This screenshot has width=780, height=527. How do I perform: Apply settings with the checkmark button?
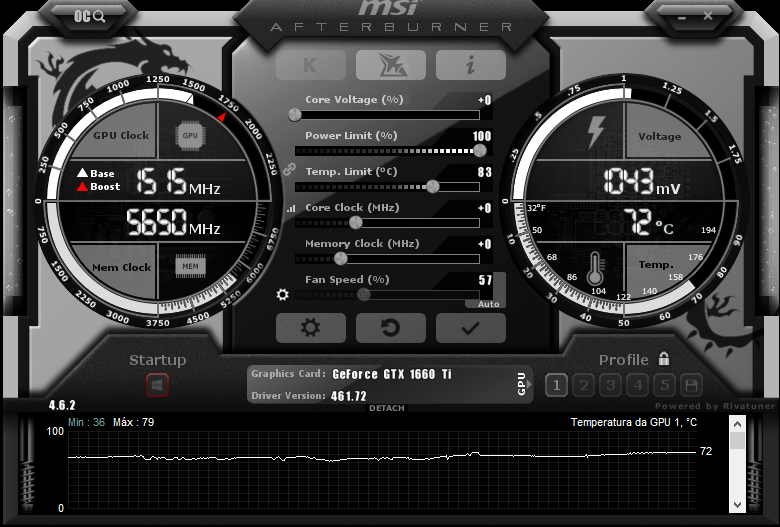point(471,328)
